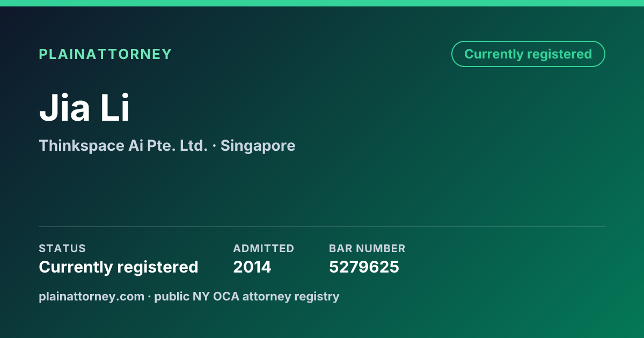Click the PLAINATTORNEY brand logo text
Viewport: 644px width, 338px height.
(105, 54)
